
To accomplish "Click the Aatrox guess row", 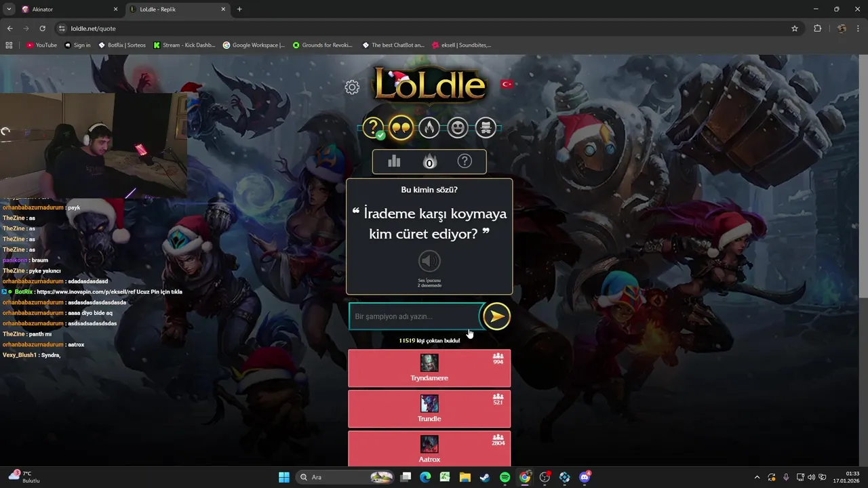I will click(429, 449).
